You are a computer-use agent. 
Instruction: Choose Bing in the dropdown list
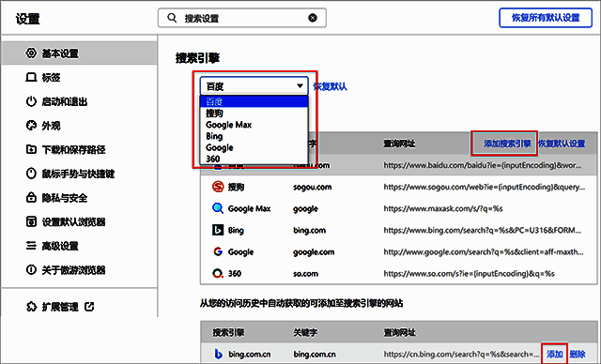pyautogui.click(x=254, y=136)
